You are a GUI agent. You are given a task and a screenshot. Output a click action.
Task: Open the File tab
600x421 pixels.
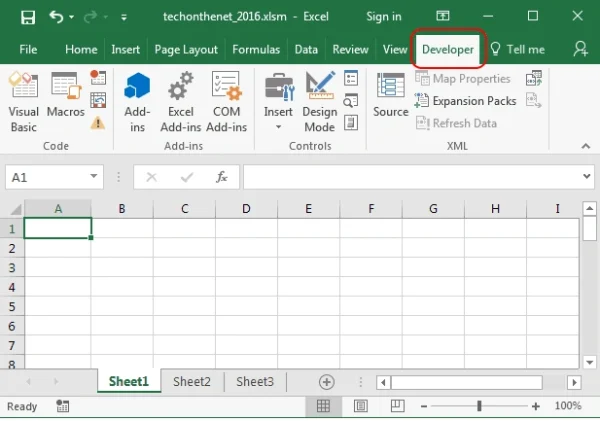click(28, 49)
